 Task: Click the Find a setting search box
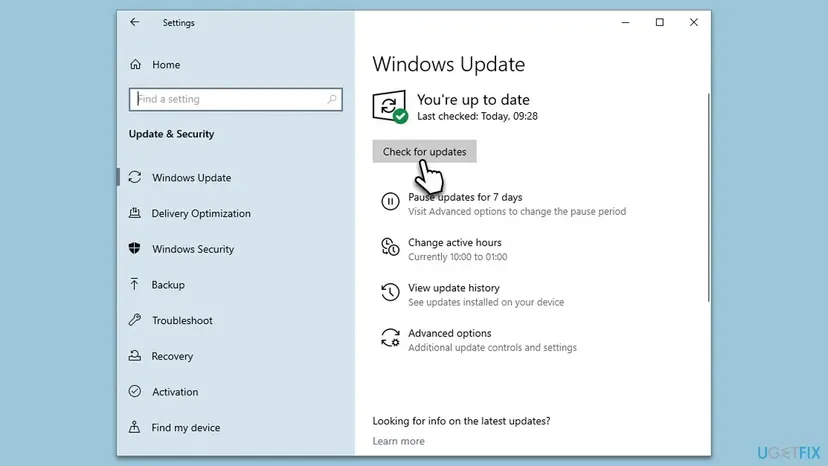click(236, 99)
